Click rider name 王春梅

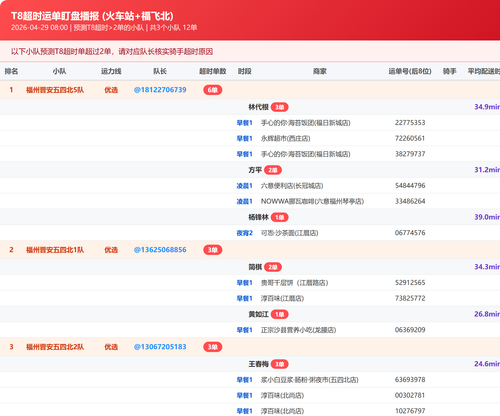tap(258, 364)
